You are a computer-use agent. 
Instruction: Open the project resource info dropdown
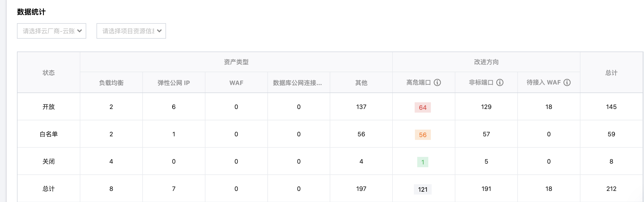pos(131,31)
